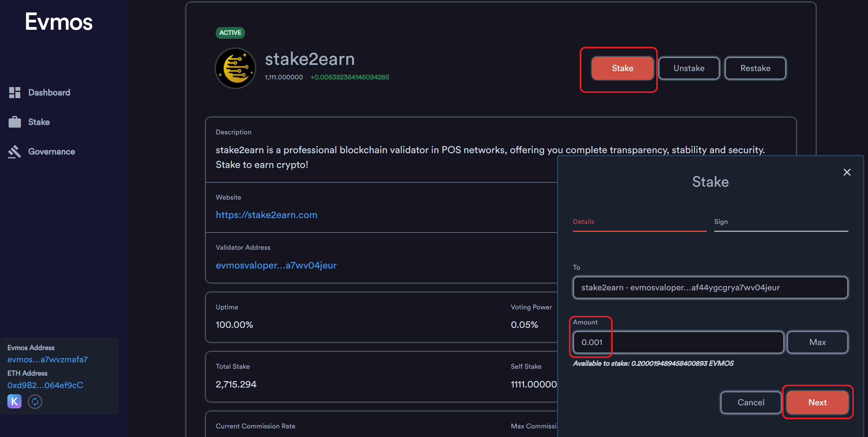The height and width of the screenshot is (437, 868).
Task: Cancel the Stake dialog
Action: (x=750, y=402)
